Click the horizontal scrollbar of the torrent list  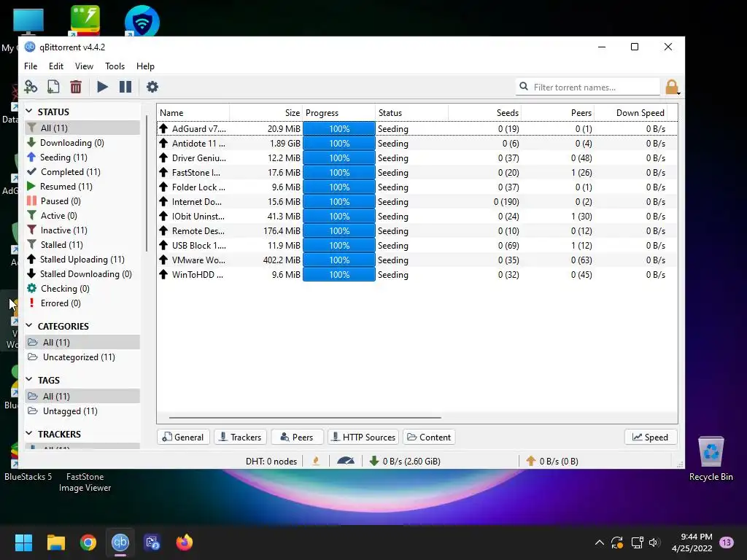pyautogui.click(x=305, y=418)
